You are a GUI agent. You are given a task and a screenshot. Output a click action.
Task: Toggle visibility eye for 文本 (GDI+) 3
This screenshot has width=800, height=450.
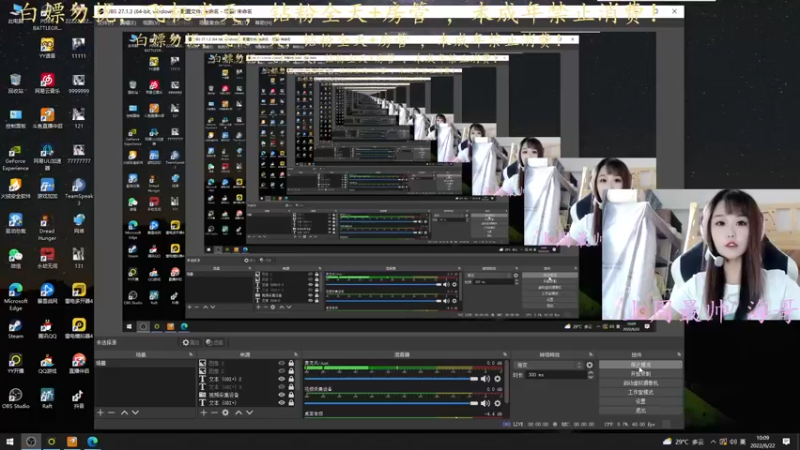click(281, 387)
